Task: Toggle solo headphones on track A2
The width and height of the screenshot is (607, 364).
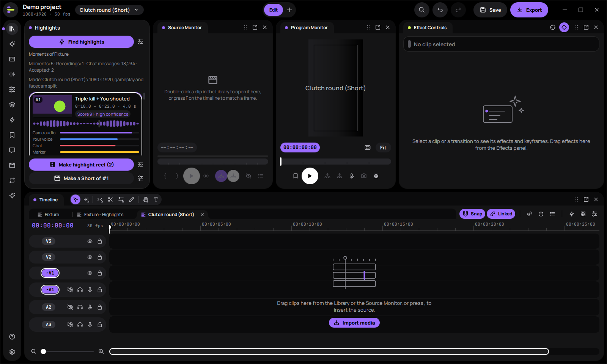Action: pos(80,307)
